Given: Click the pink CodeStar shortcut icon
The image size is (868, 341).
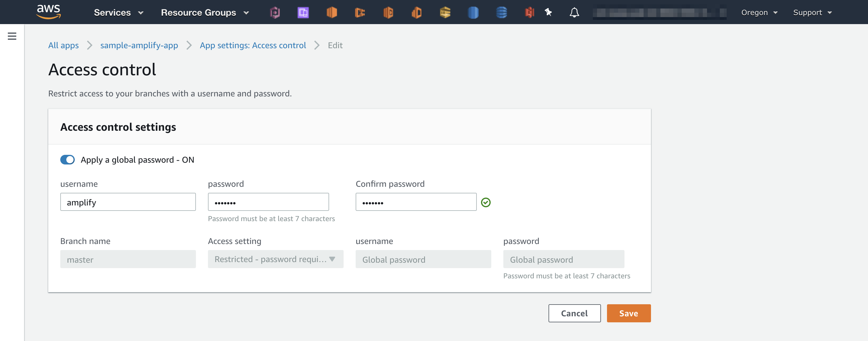Looking at the screenshot, I should coord(275,12).
